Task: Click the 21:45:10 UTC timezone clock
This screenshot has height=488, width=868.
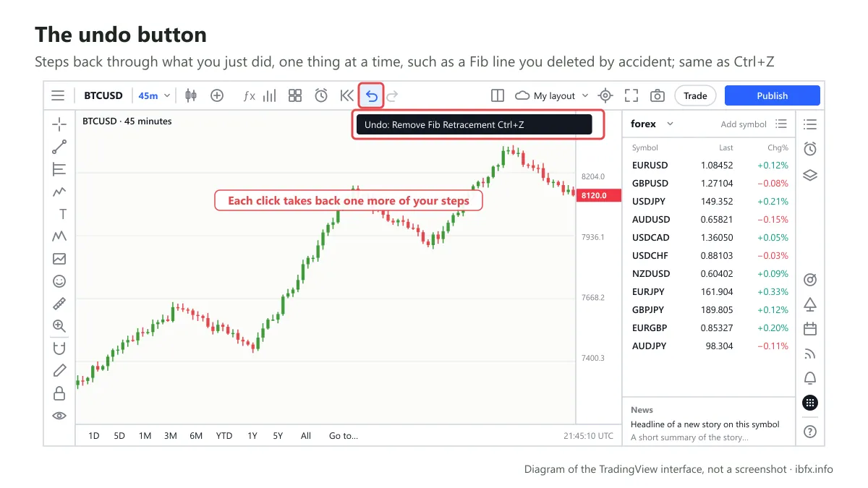Action: (x=588, y=436)
